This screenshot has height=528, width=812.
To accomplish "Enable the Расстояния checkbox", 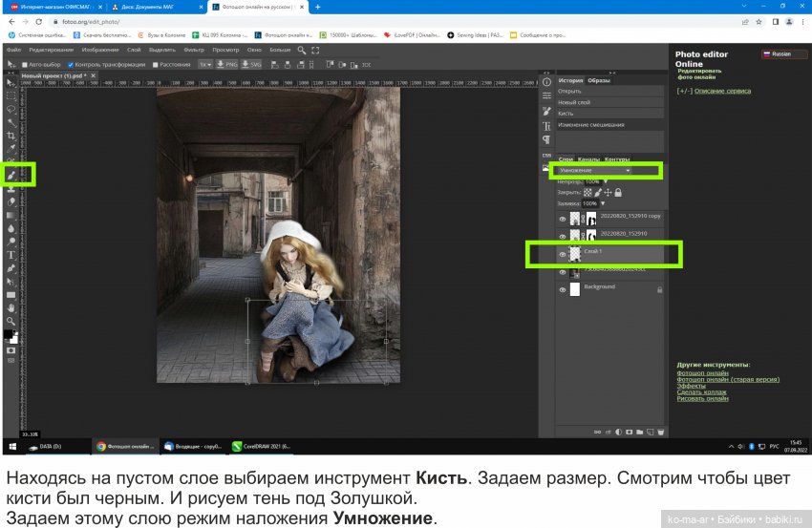I will pyautogui.click(x=156, y=65).
